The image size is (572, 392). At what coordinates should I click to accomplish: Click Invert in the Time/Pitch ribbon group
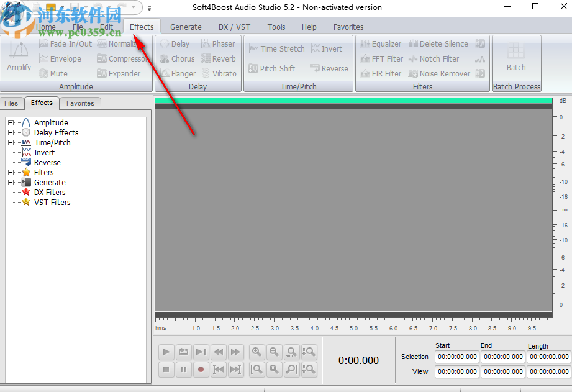tap(326, 49)
